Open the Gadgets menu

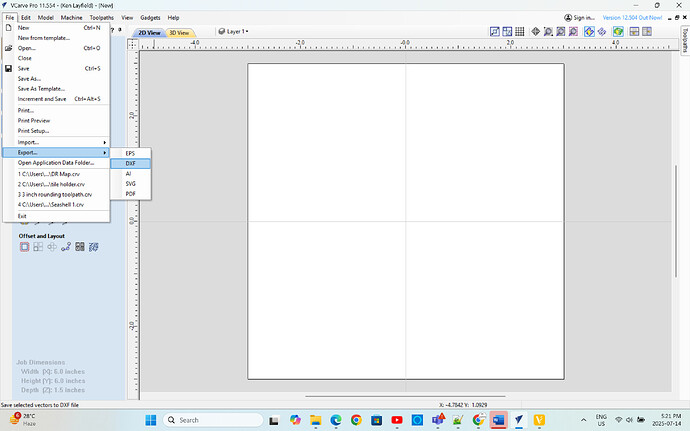pyautogui.click(x=150, y=18)
